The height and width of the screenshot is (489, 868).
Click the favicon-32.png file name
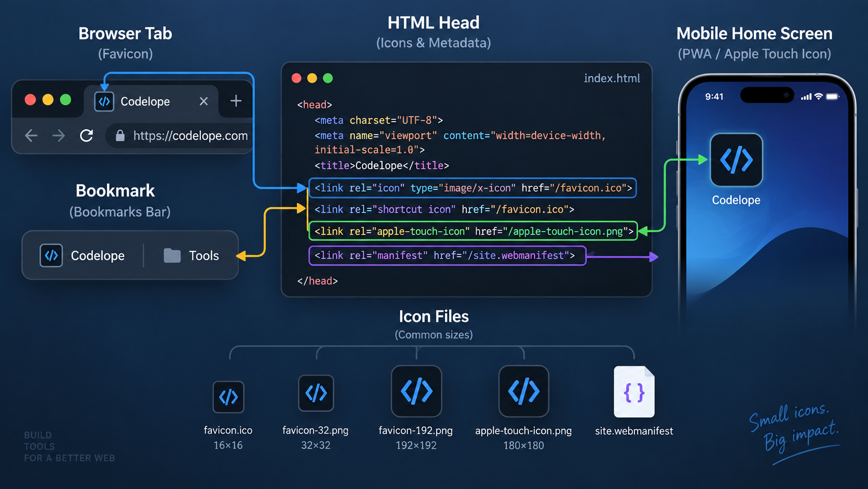315,430
